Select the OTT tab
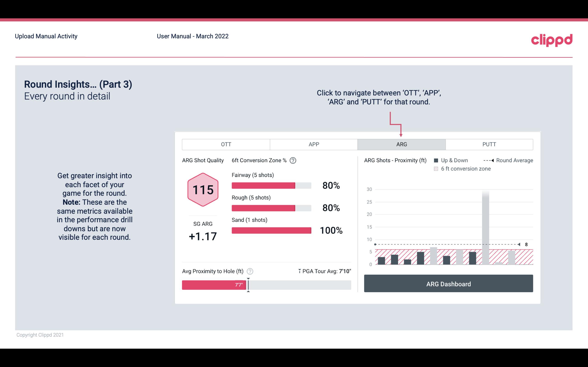This screenshot has width=588, height=367. tap(225, 144)
